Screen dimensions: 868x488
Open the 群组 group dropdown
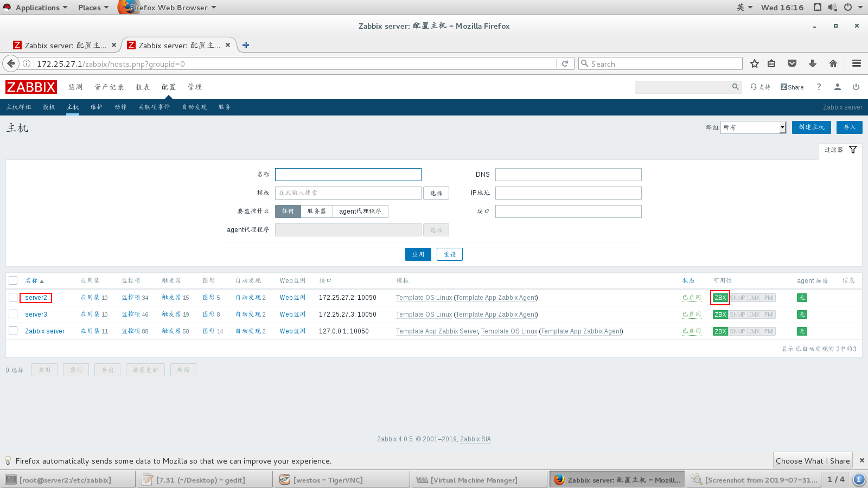(753, 127)
